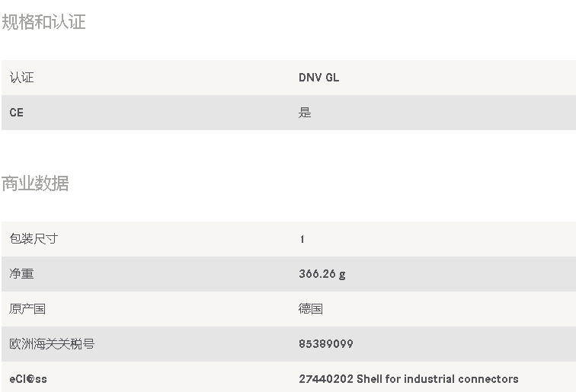576x392 pixels.
Task: Select the 包装尺寸 row label
Action: [34, 238]
